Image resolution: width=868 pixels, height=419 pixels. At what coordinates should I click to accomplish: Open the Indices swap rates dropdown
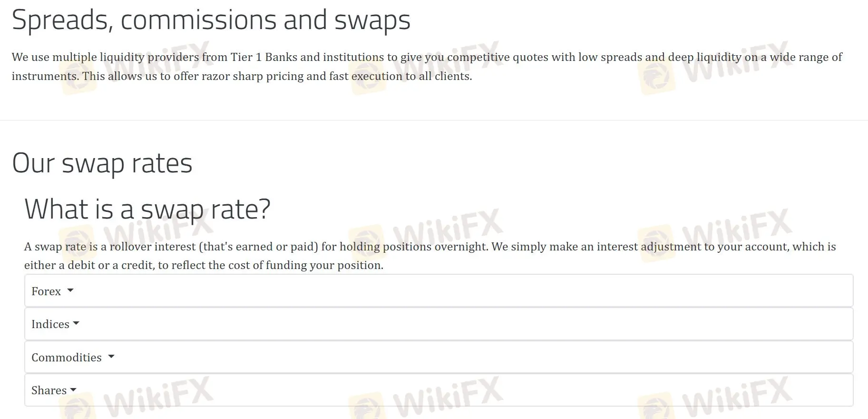click(50, 324)
